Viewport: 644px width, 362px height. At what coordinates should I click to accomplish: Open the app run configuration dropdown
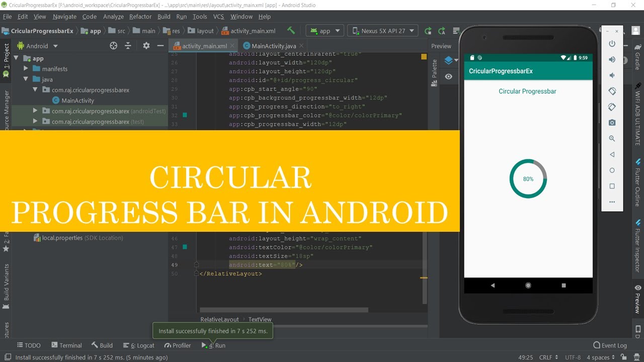pos(325,31)
